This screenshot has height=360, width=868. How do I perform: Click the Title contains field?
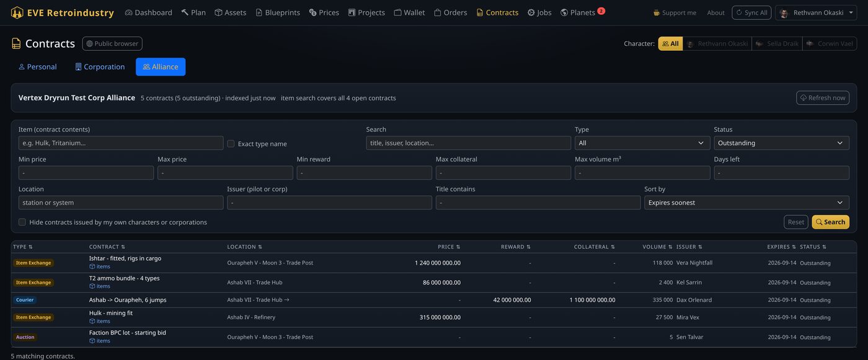[x=538, y=203]
